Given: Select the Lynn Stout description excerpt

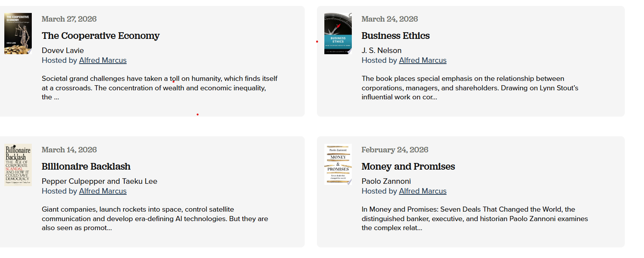Looking at the screenshot, I should 469,88.
